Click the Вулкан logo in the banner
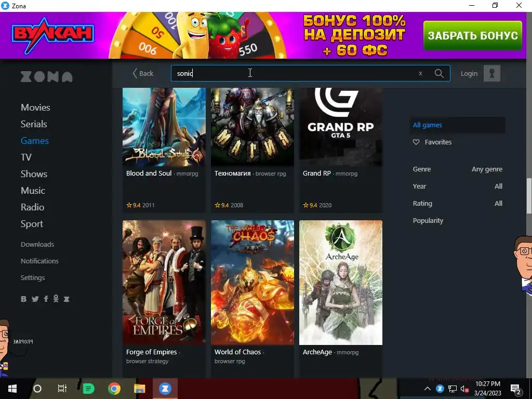This screenshot has height=399, width=532. (x=52, y=35)
